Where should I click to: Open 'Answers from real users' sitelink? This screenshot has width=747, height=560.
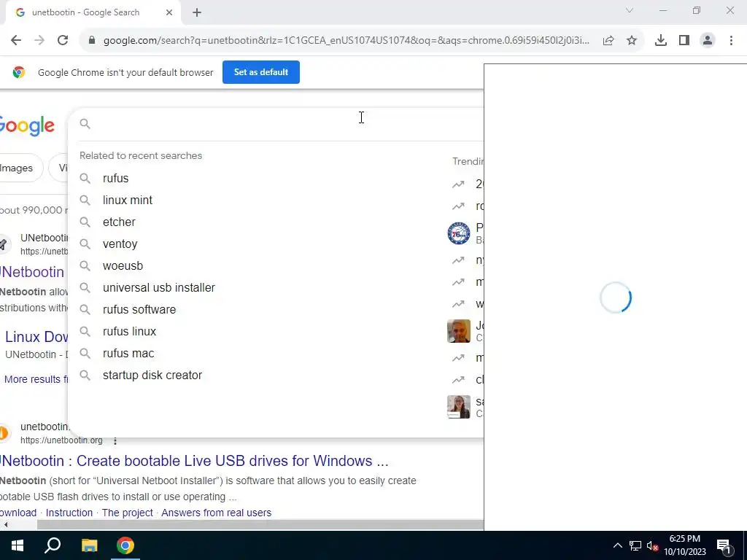(x=216, y=513)
